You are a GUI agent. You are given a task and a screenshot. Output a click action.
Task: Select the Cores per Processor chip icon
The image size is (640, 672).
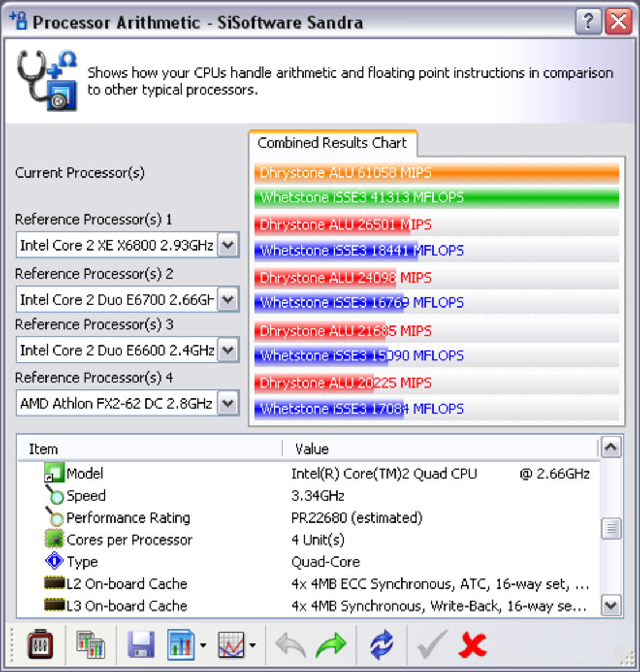coord(55,539)
